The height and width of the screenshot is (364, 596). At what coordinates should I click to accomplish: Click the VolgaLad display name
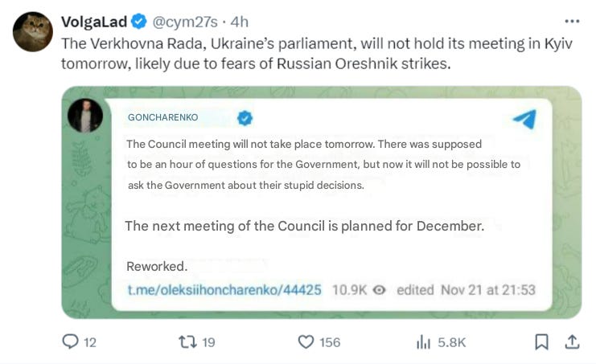[93, 22]
